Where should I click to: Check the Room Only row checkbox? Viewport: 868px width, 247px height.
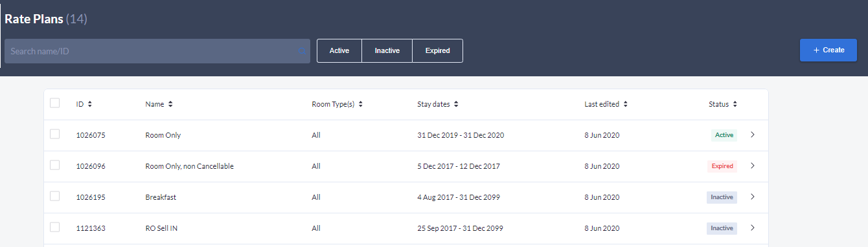(55, 134)
